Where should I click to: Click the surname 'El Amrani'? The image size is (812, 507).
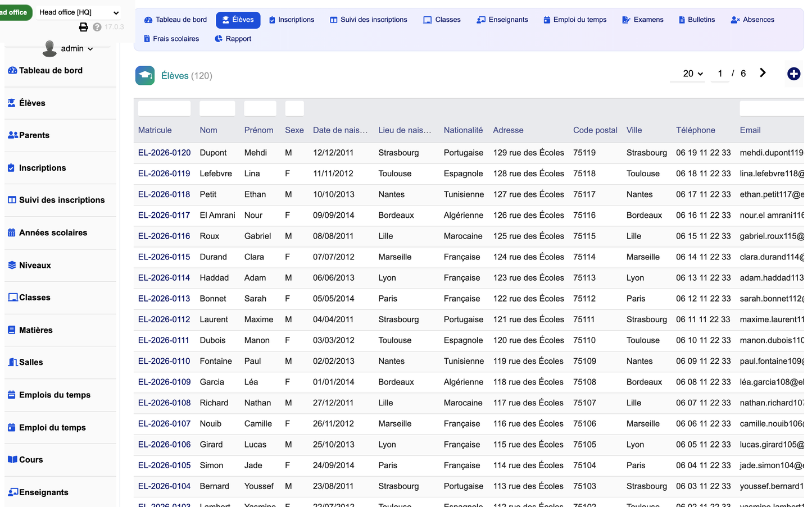pos(217,215)
